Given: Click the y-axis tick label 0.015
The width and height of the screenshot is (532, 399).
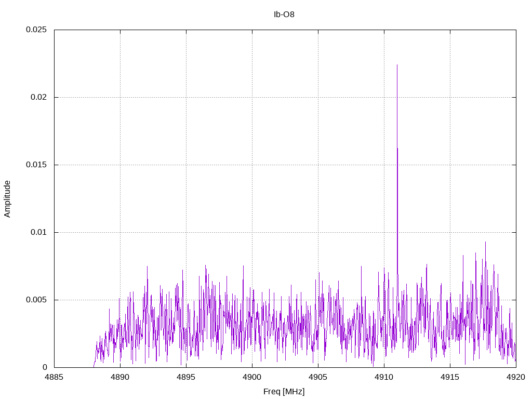Looking at the screenshot, I should [x=36, y=165].
